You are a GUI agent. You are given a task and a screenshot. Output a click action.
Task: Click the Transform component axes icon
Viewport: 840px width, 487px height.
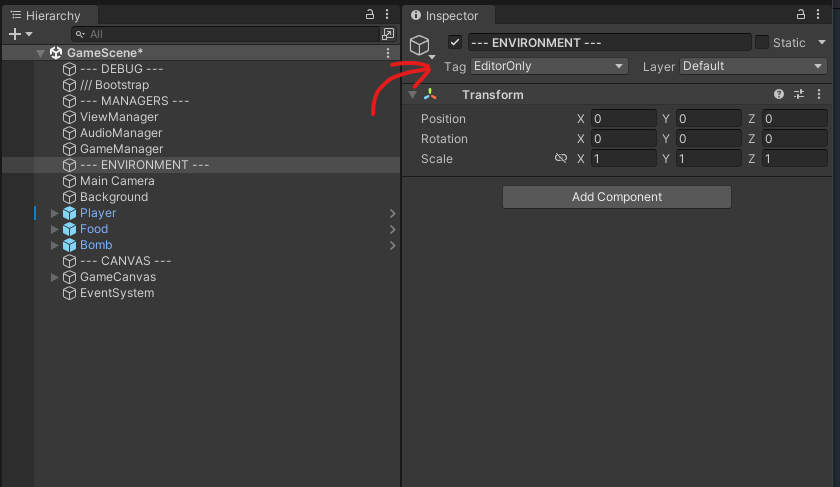(430, 95)
